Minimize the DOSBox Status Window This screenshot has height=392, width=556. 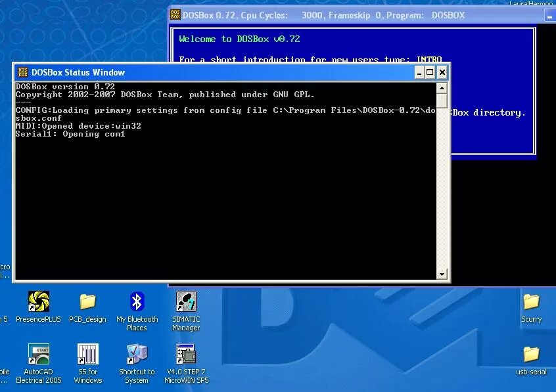point(419,72)
